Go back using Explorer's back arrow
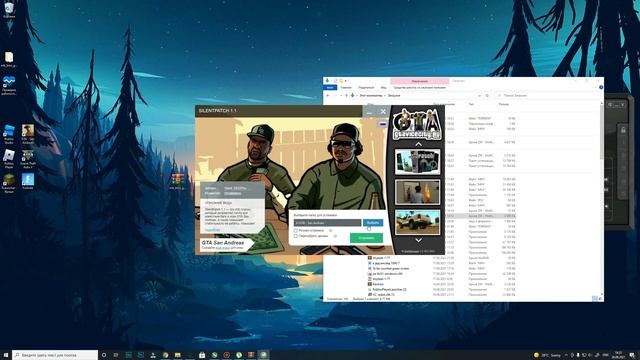This screenshot has height=360, width=640. [x=328, y=96]
